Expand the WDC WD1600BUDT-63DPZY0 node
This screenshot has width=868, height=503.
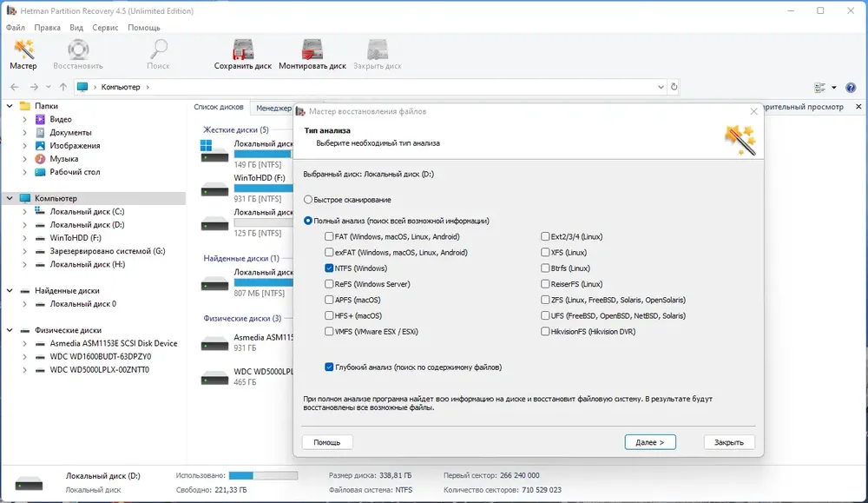(24, 357)
